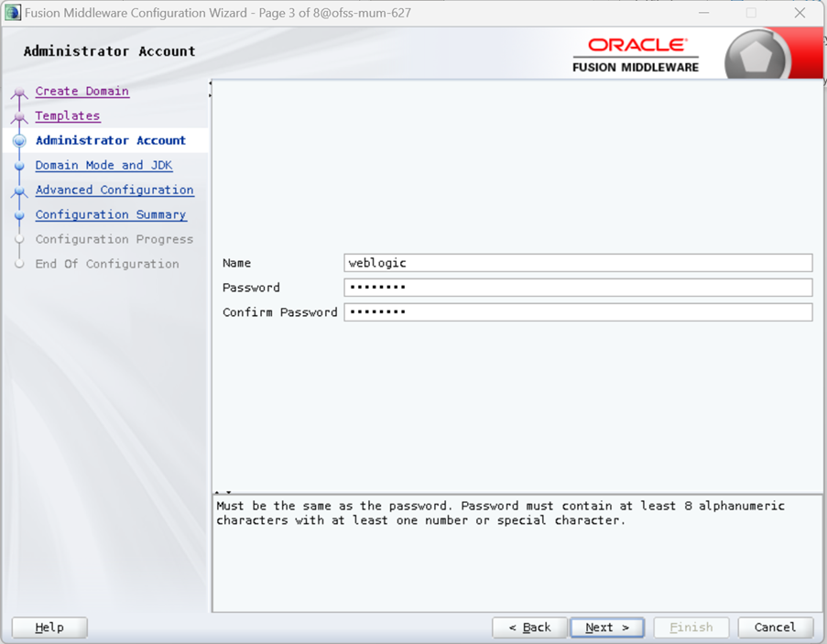
Task: Open Help for this wizard page
Action: click(49, 628)
